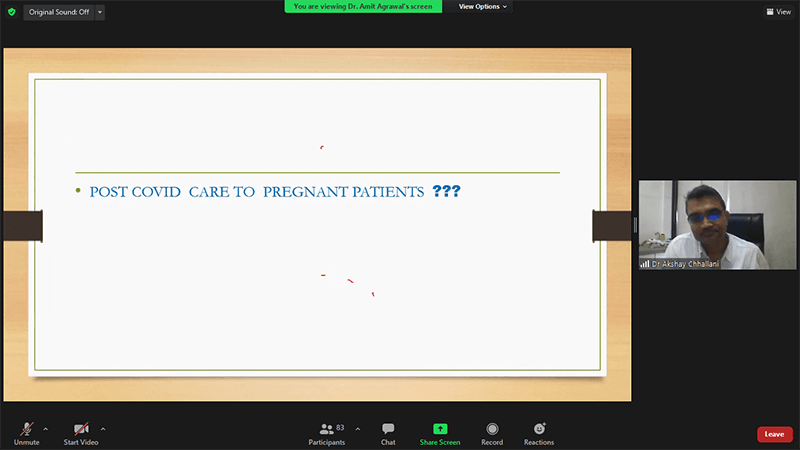Expand video options caret next to Start Video
The width and height of the screenshot is (800, 450).
tap(103, 429)
